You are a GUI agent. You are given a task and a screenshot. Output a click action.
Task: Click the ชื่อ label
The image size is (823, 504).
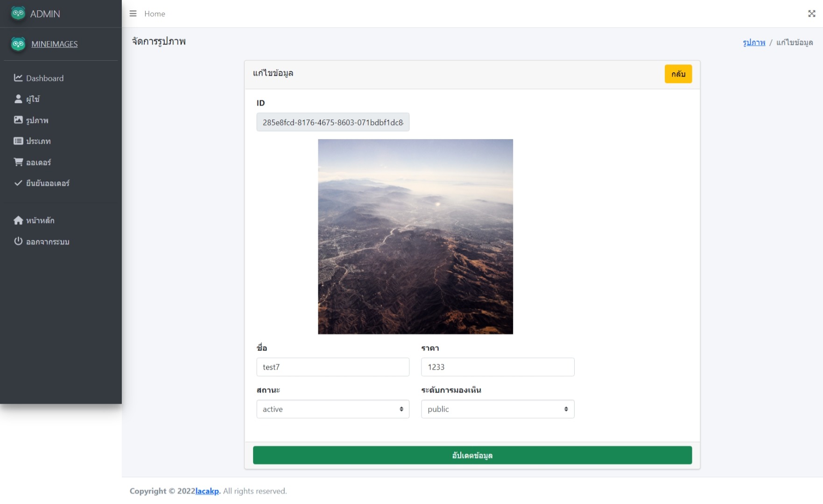(x=262, y=348)
